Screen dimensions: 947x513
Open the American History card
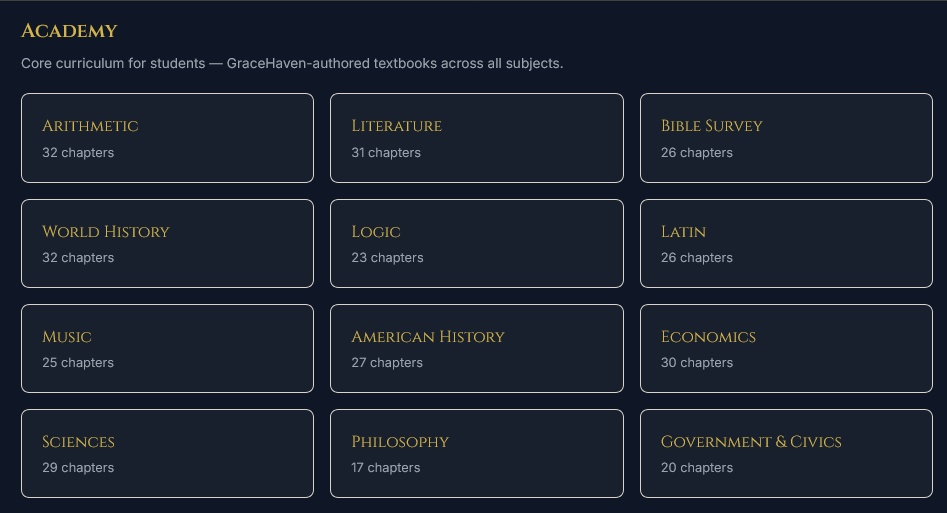477,349
